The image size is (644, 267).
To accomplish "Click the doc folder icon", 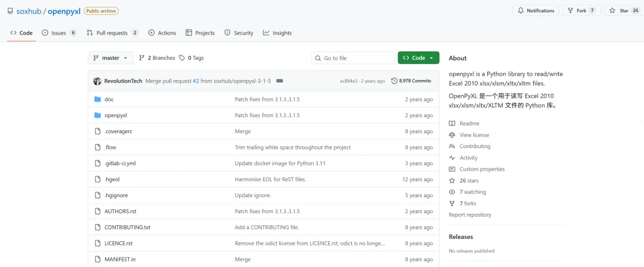I will (97, 99).
